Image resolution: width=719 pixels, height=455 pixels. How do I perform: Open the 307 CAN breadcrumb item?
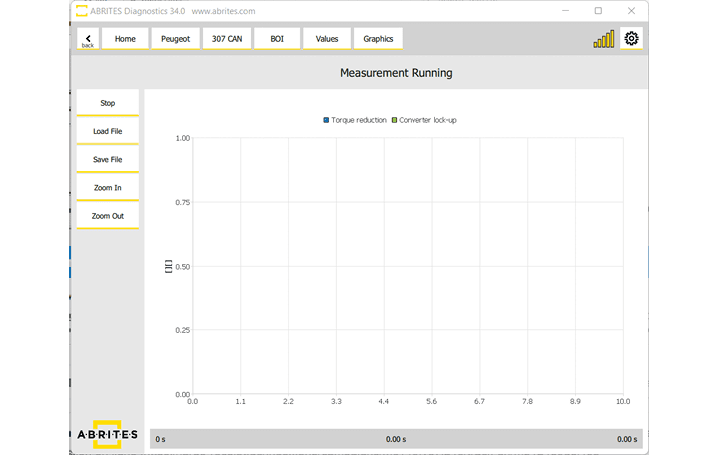(x=226, y=39)
